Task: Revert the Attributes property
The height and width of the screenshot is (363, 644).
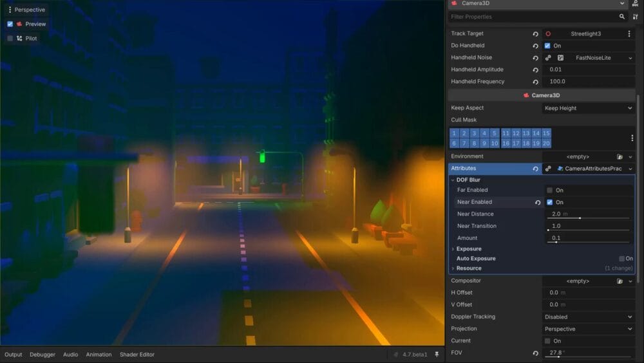Action: [536, 169]
